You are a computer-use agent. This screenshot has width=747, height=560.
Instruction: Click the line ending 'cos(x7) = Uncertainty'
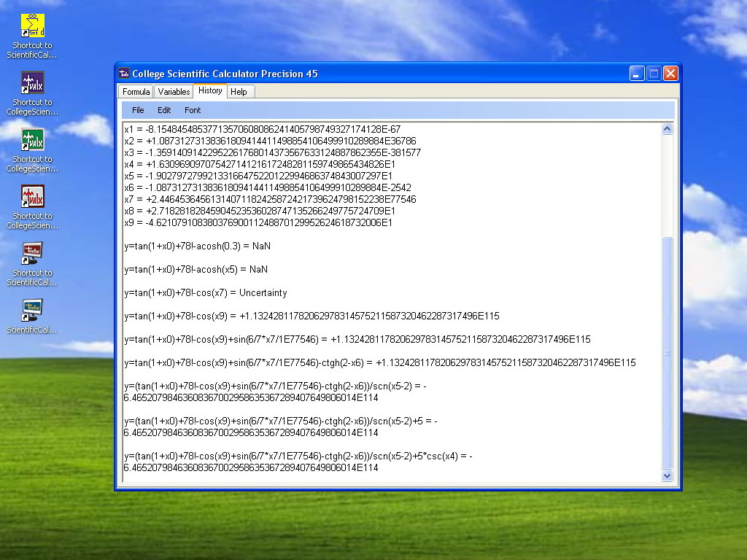point(206,293)
